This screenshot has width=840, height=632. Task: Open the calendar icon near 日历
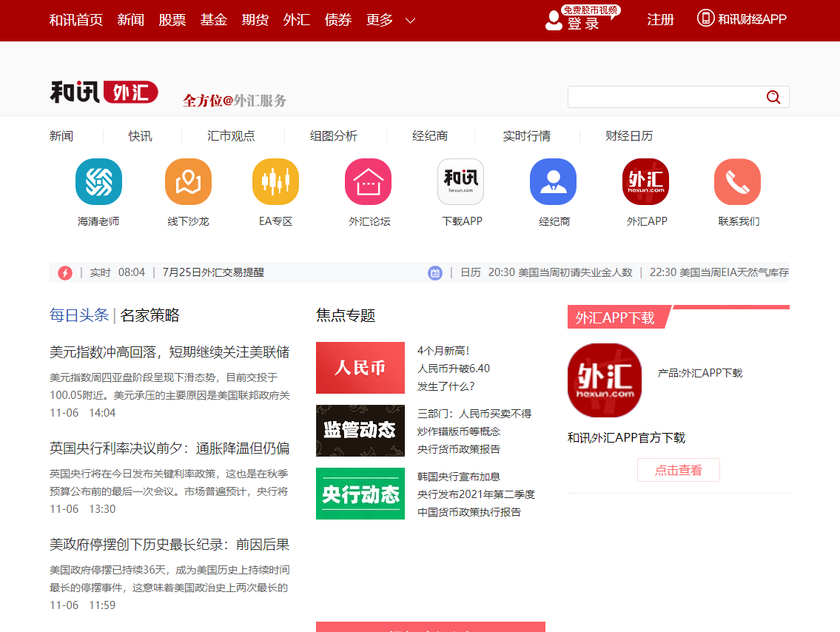coord(435,272)
